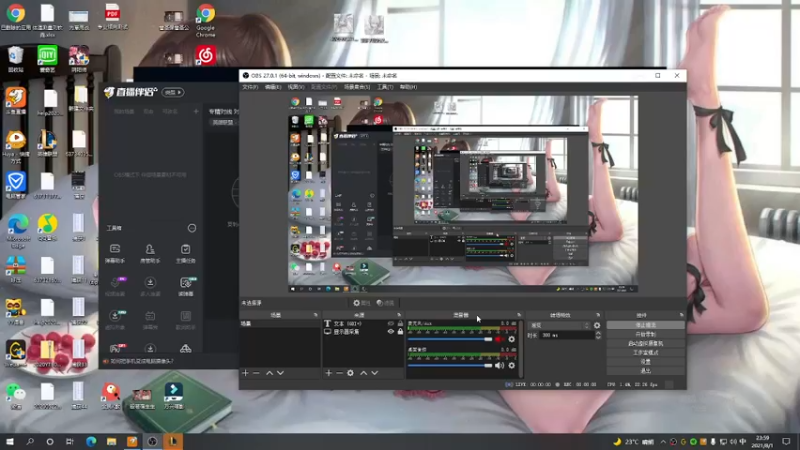Open WeChat desktop shortcut
The image size is (800, 450).
pos(16,396)
